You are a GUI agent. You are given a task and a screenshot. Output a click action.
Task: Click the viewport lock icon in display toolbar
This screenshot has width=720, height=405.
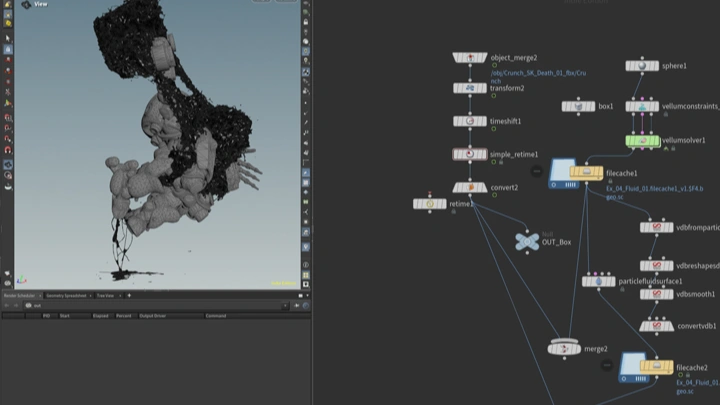(306, 22)
